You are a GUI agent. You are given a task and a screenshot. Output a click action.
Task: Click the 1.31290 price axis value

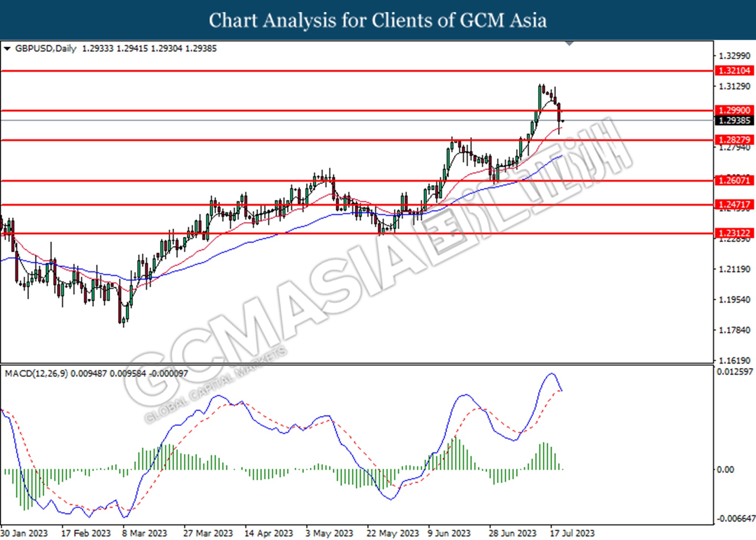pyautogui.click(x=734, y=87)
